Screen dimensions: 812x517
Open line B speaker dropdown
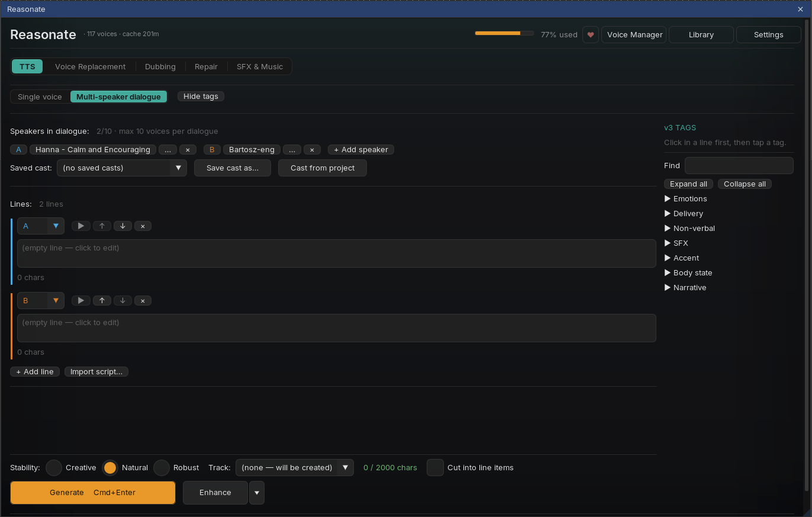tap(41, 301)
